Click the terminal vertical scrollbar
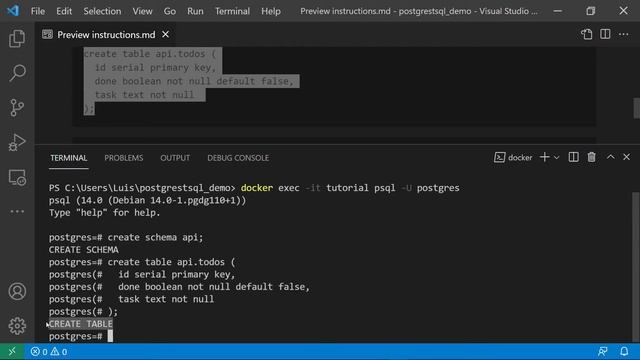This screenshot has height=360, width=640. point(636,267)
